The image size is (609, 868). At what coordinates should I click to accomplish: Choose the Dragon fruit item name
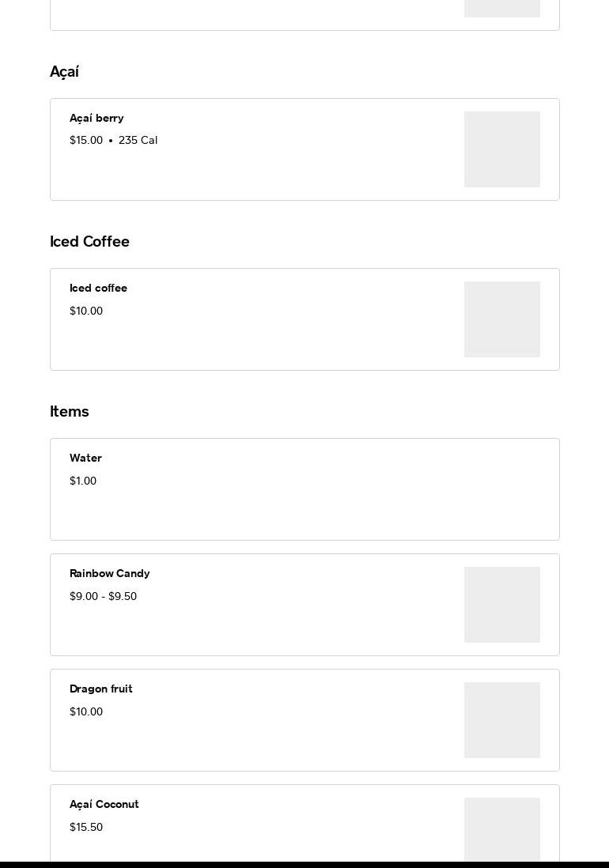coord(100,689)
